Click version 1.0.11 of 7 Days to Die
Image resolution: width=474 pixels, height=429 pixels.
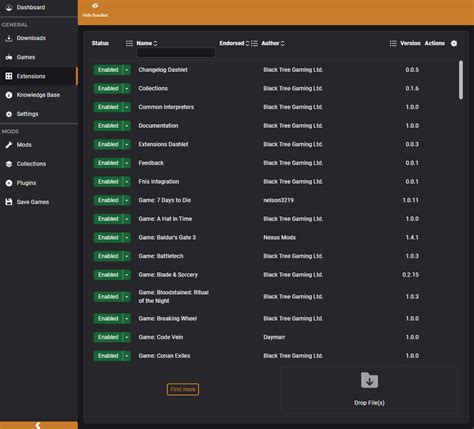(x=411, y=200)
